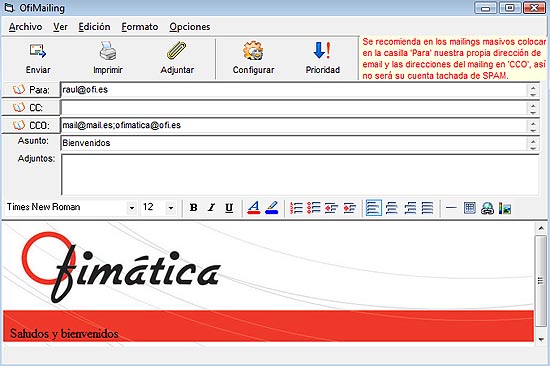550x366 pixels.
Task: Open the Archivo menu
Action: point(26,27)
